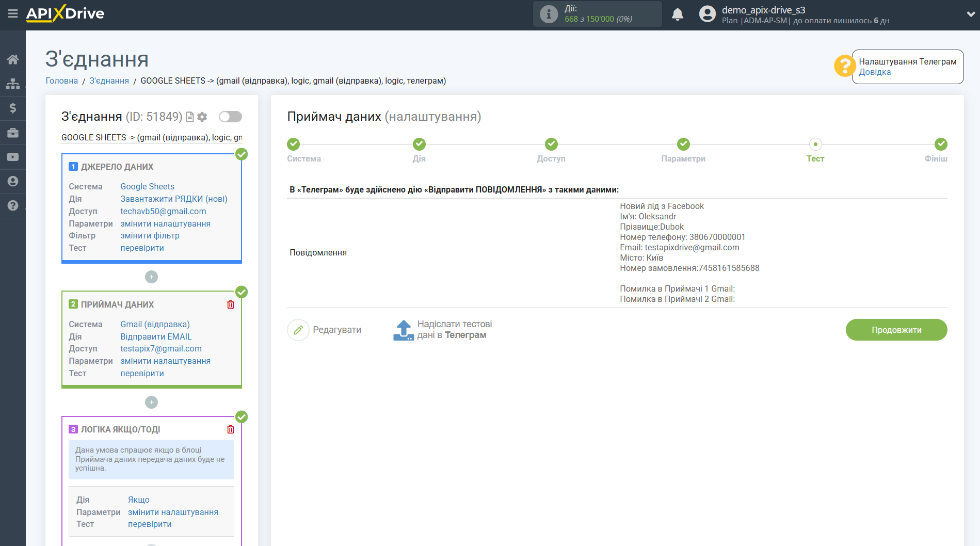The image size is (980, 546).
Task: Click the green checkmark on Приймач даних block
Action: tap(242, 292)
